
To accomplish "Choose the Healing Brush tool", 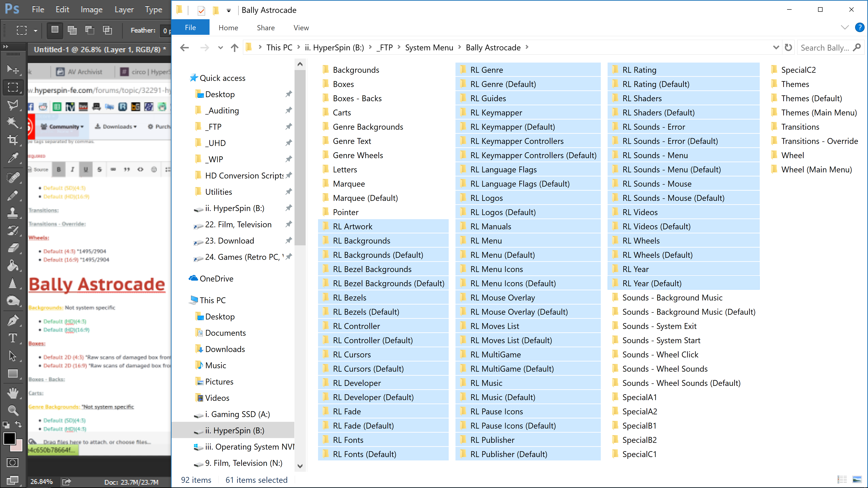I will pyautogui.click(x=13, y=177).
